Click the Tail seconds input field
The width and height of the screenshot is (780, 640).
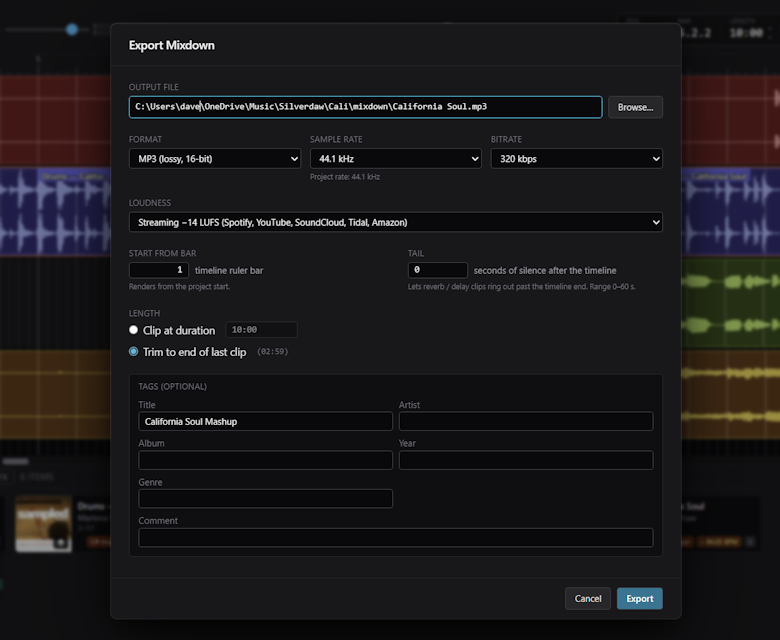click(x=437, y=270)
